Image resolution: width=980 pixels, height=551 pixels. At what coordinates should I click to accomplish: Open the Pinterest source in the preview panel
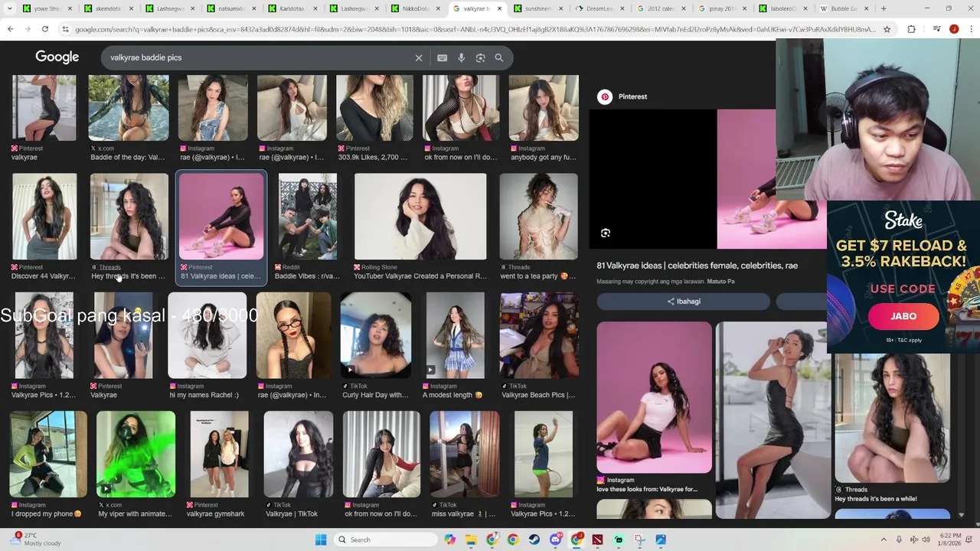pos(622,96)
